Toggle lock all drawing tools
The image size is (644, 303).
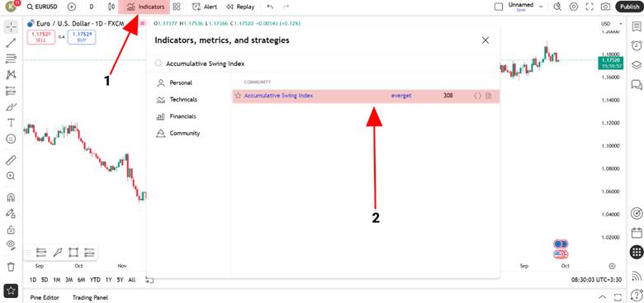11,230
